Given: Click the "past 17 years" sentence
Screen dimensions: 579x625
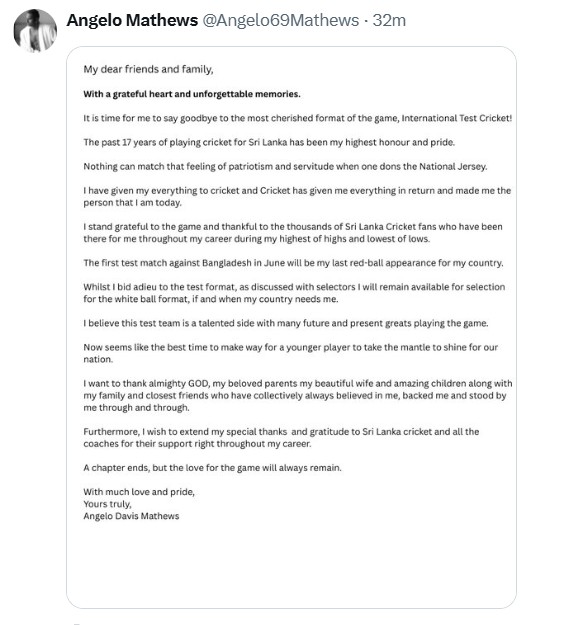Looking at the screenshot, I should [x=269, y=142].
